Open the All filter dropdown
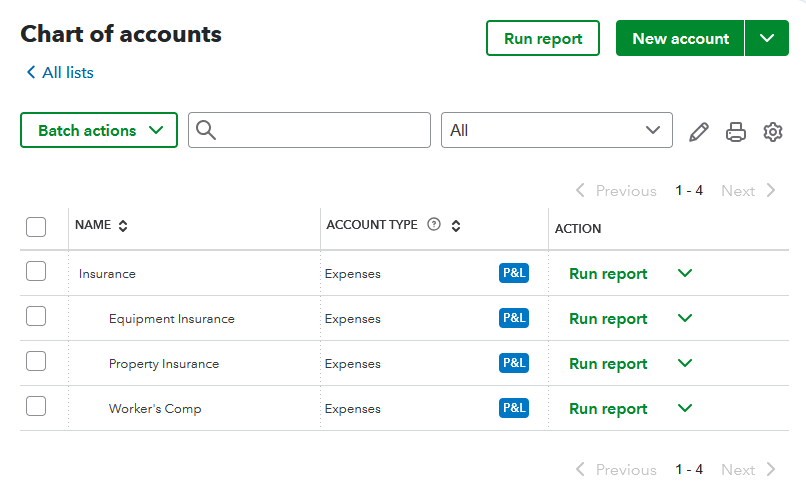This screenshot has width=806, height=500. (x=556, y=130)
